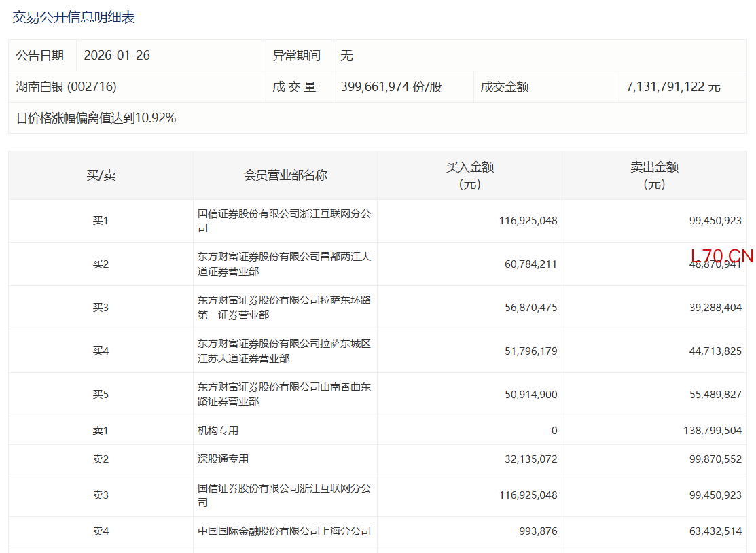756x553 pixels.
Task: Click the 成交量 value 399,661,974 份/股
Action: point(391,87)
